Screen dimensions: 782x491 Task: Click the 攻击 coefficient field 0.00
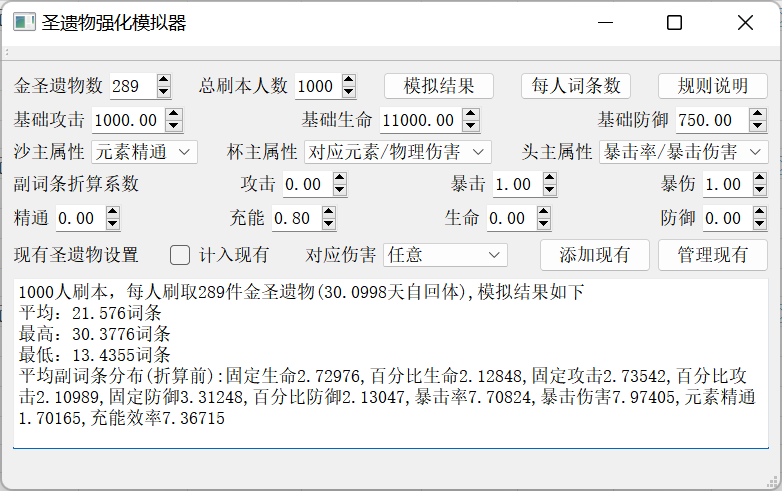pyautogui.click(x=307, y=184)
